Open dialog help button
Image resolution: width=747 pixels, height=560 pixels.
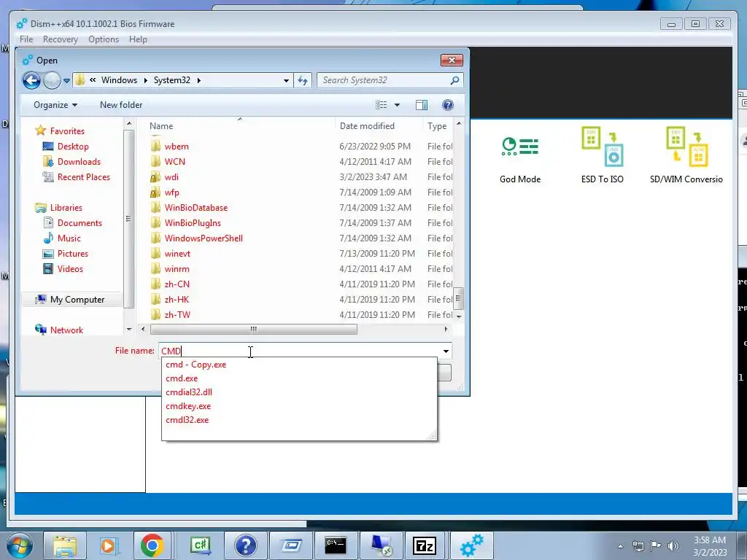coord(447,105)
